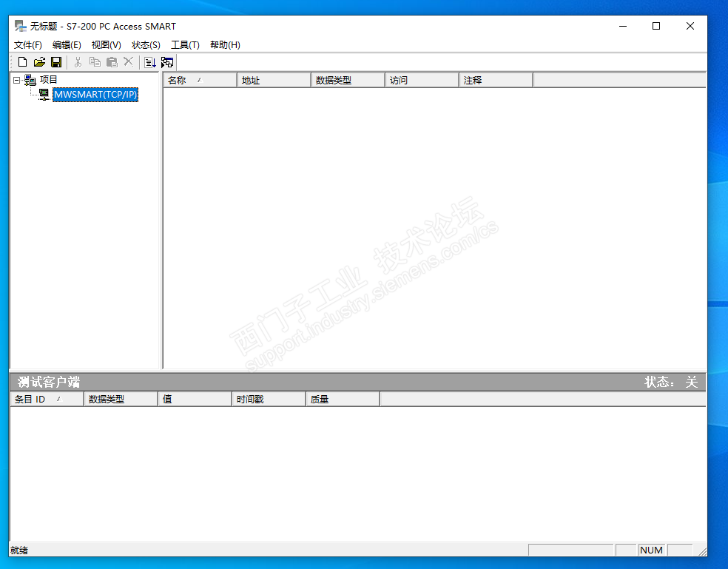
Task: Click the Delete X toolbar icon
Action: pos(129,61)
